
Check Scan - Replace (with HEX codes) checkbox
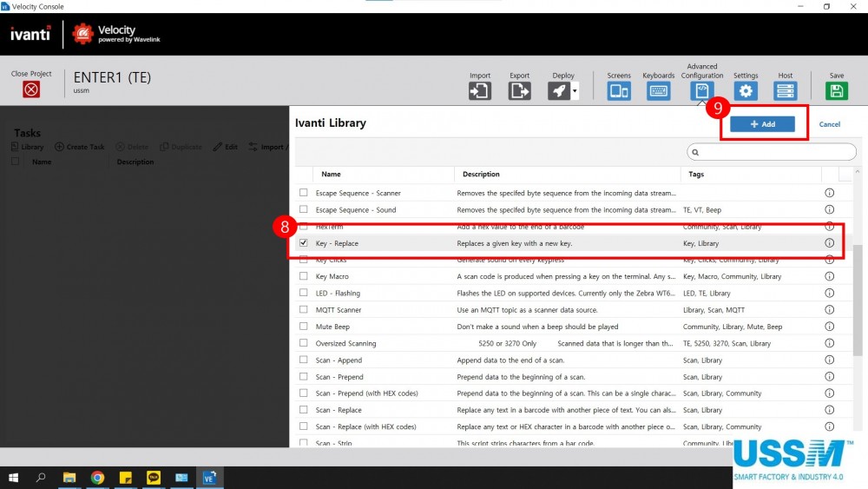point(303,426)
